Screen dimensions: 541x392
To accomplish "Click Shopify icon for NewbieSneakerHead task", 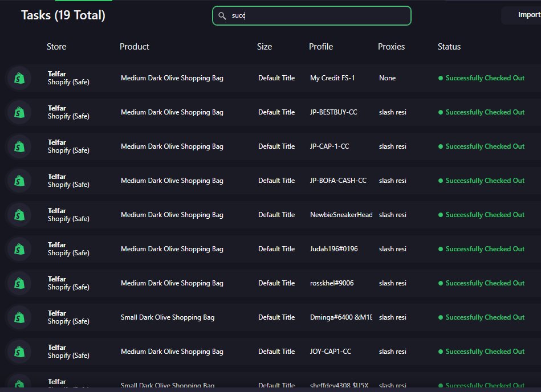I will (x=19, y=215).
